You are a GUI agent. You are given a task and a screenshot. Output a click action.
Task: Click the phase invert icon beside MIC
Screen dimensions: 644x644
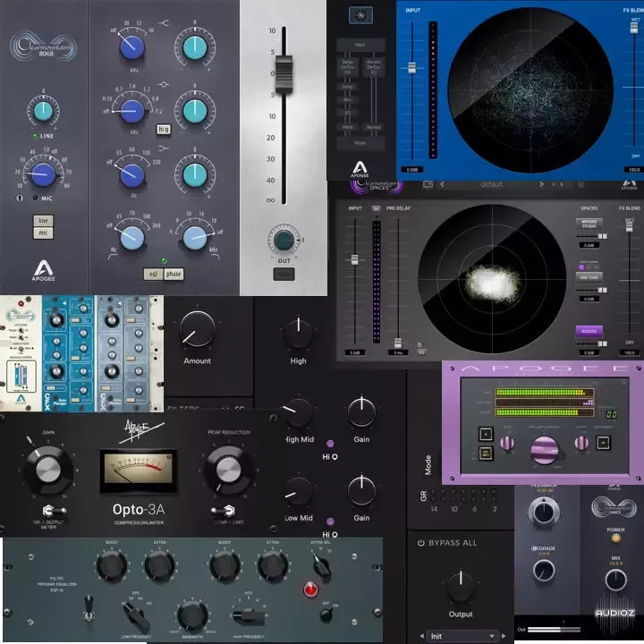coord(20,199)
